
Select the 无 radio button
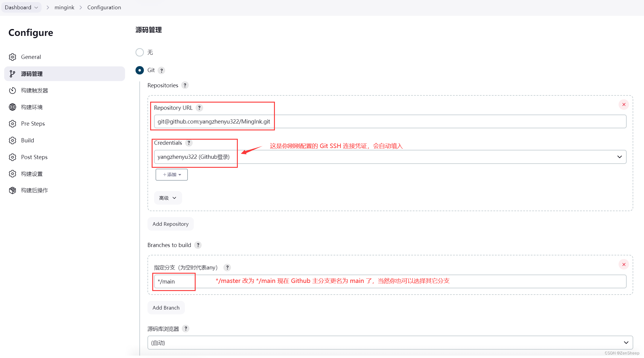tap(140, 53)
